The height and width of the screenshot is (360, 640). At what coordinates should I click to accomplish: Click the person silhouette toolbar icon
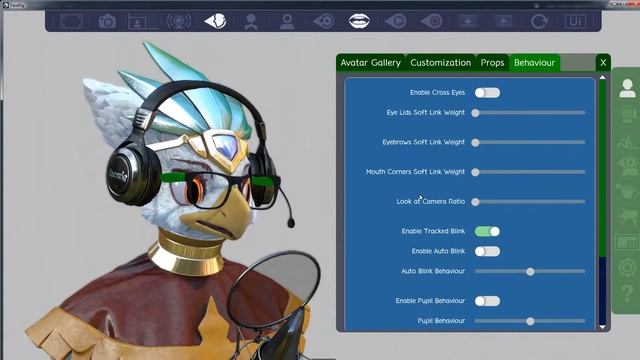(287, 22)
